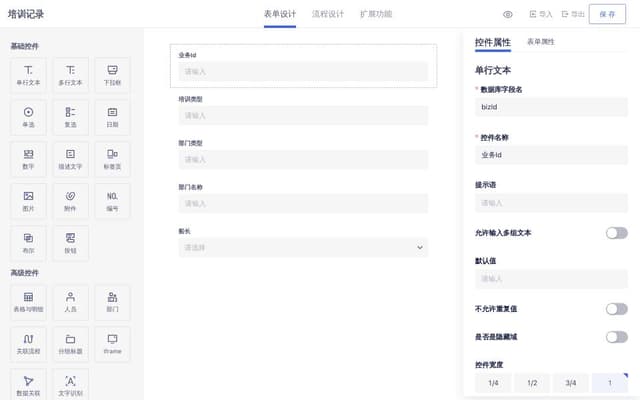
Task: Click the 保存 save button
Action: (x=607, y=14)
